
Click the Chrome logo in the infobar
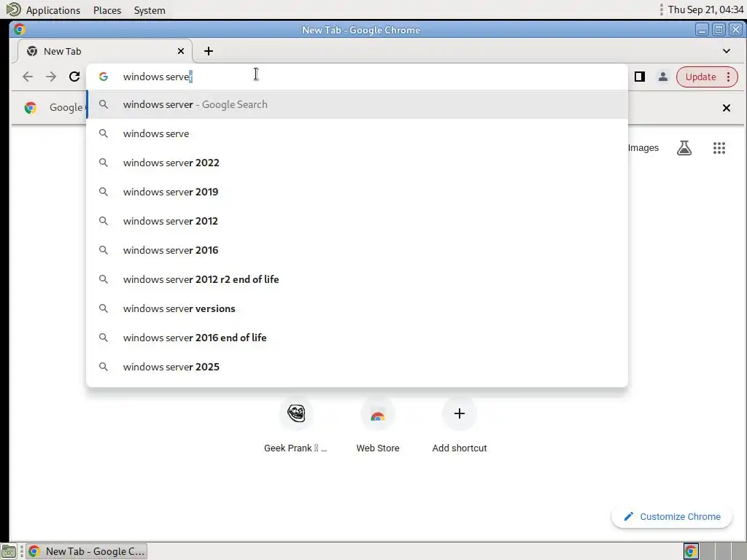31,108
